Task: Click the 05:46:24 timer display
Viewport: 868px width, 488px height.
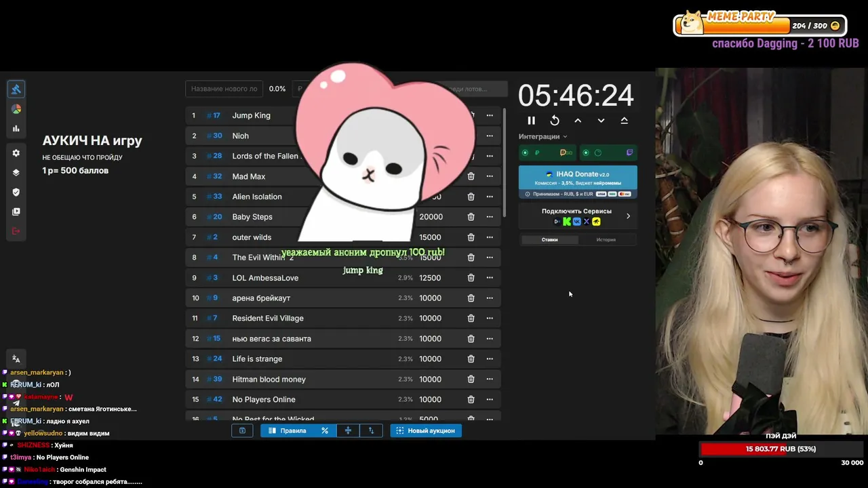Action: click(x=576, y=96)
